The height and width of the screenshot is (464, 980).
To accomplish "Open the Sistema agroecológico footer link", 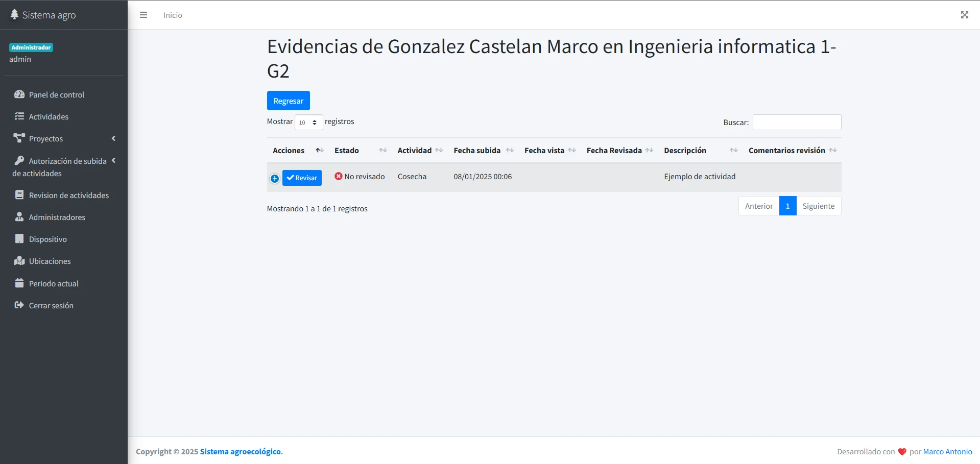I will coord(241,451).
